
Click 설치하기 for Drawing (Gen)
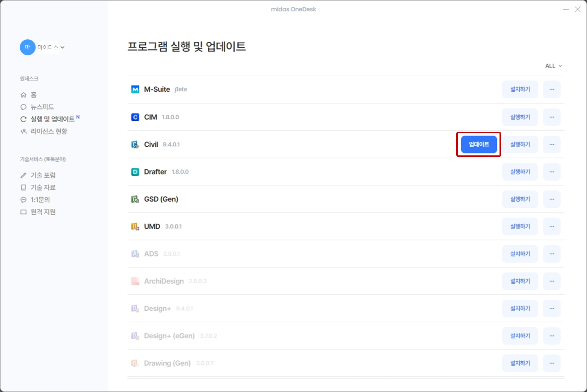point(520,363)
